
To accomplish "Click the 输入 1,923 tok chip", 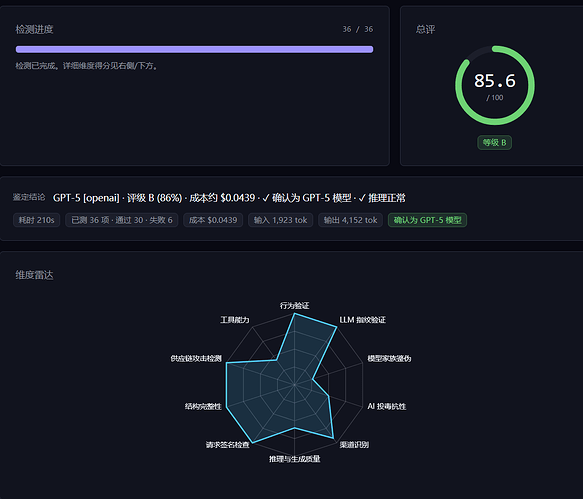I will (280, 220).
